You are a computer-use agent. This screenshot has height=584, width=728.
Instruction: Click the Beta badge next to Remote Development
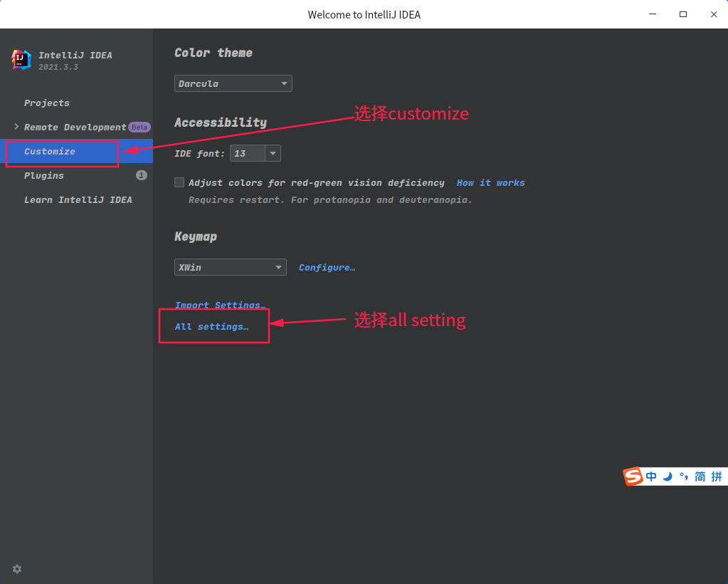coord(139,127)
